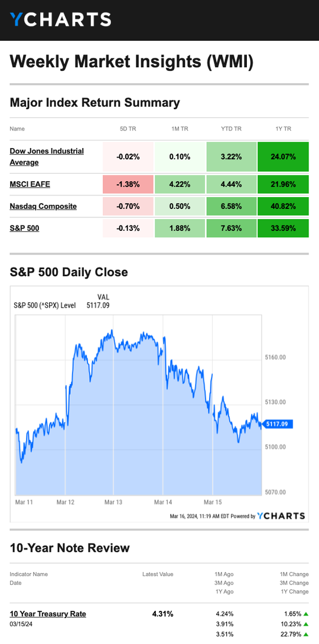Viewport: 319px width, 644px height.
Task: Click the Mar 13 date marker on chart
Action: pos(113,502)
